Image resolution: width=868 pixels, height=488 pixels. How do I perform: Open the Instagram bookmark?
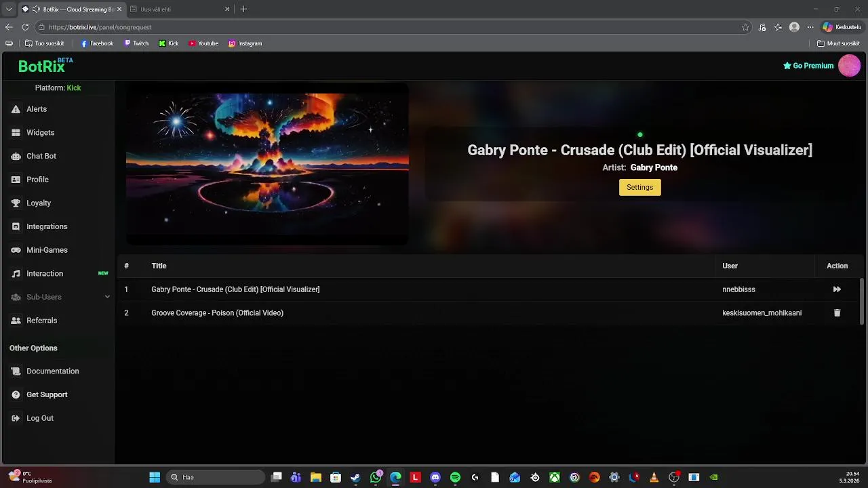tap(245, 43)
